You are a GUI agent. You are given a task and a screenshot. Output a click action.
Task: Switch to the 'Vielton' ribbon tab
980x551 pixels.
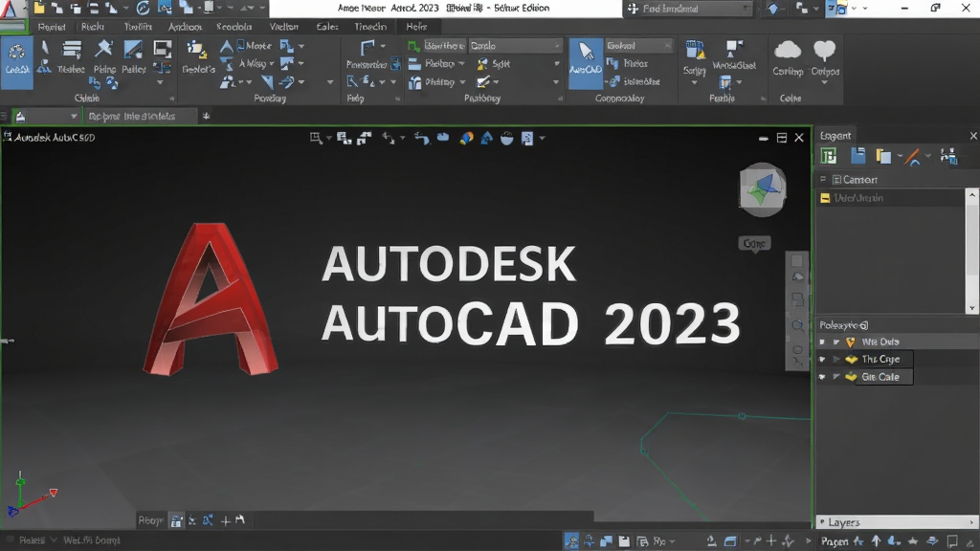283,27
